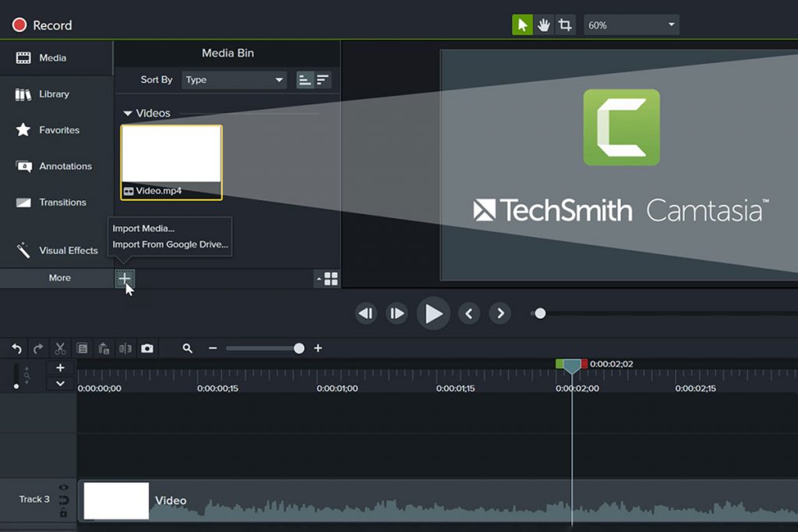
Task: Open the Sort By Type dropdown
Action: (233, 79)
